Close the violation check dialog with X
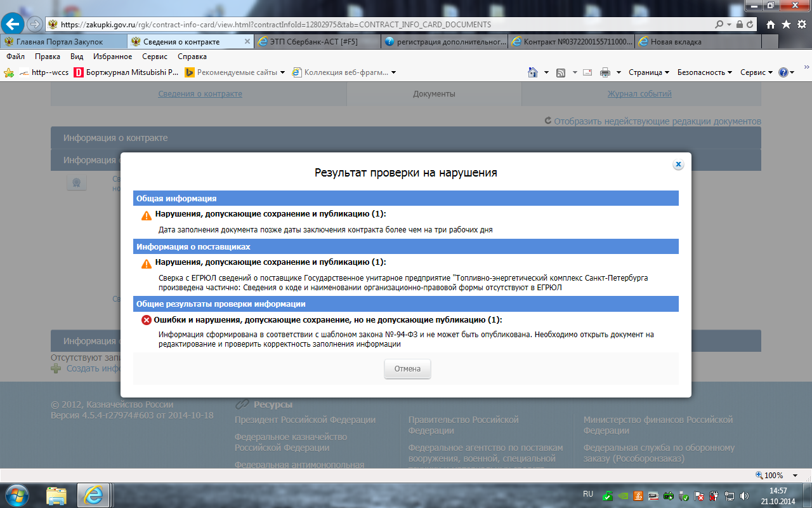 tap(678, 164)
